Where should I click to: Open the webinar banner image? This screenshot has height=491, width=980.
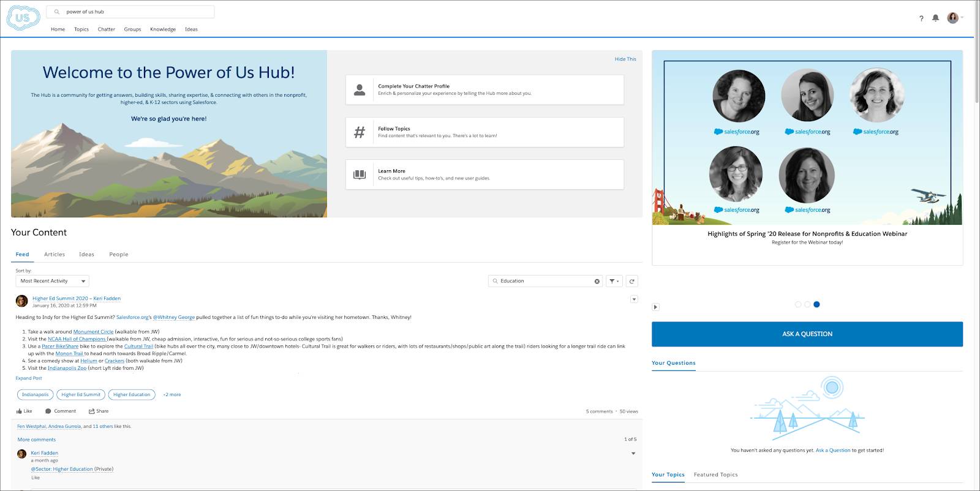pyautogui.click(x=807, y=138)
